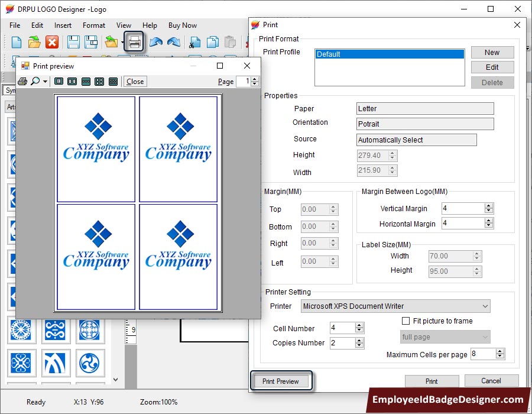
Task: Enable Fit picture to frame checkbox
Action: [x=406, y=321]
